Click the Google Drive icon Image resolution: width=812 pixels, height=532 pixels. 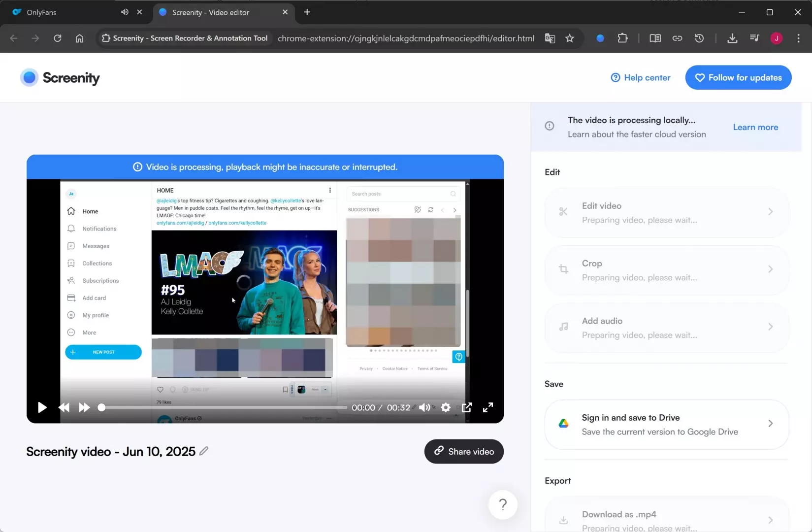(563, 424)
